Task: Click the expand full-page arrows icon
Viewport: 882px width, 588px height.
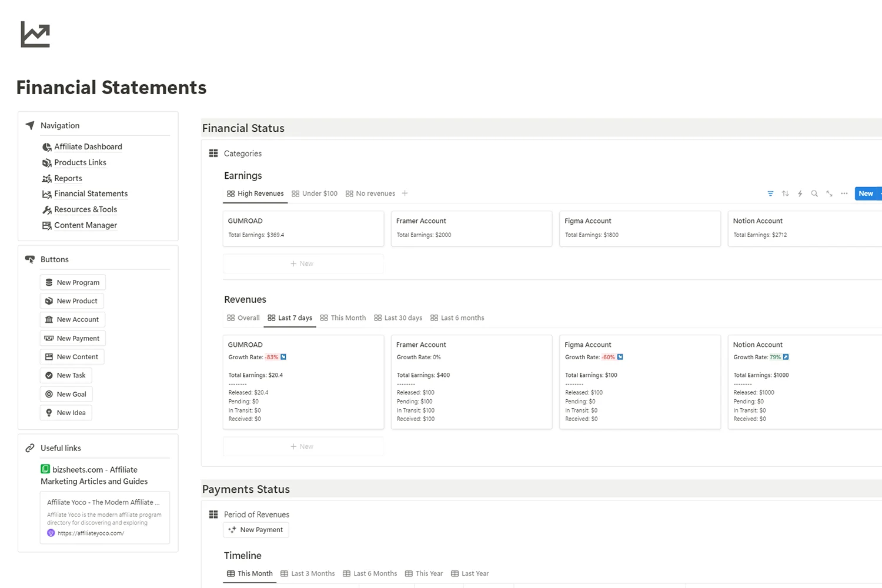Action: point(829,193)
